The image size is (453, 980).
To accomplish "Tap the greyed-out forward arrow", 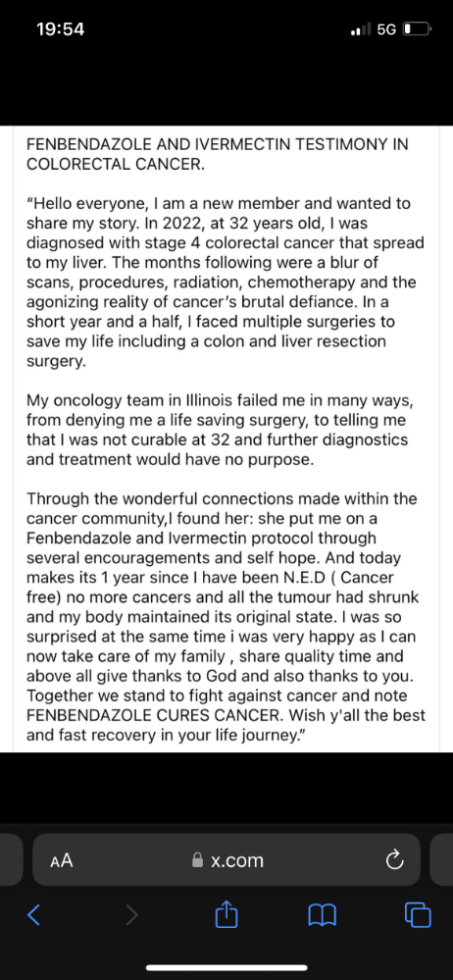I will coord(131,915).
